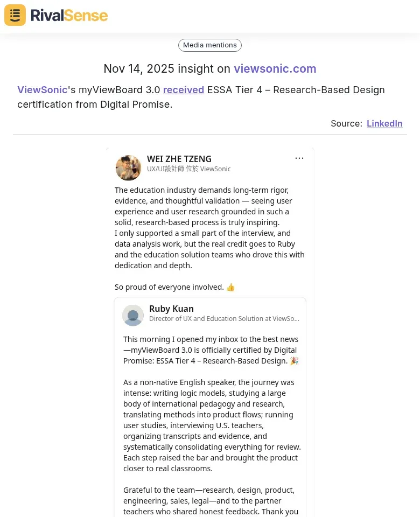420x517 pixels.
Task: Click Ruby Kuan's Director job title text
Action: pyautogui.click(x=225, y=318)
